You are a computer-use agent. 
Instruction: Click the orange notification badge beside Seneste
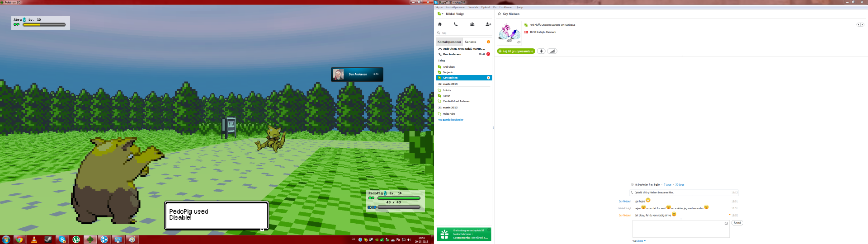[x=488, y=42]
